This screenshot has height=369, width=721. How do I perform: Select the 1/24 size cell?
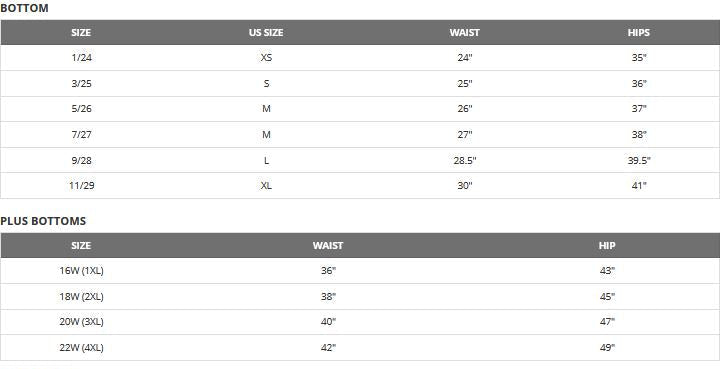[x=81, y=58]
